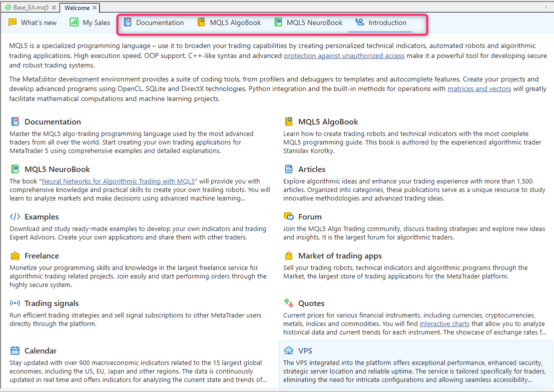
Task: Click the VPS cloud icon
Action: (x=289, y=350)
